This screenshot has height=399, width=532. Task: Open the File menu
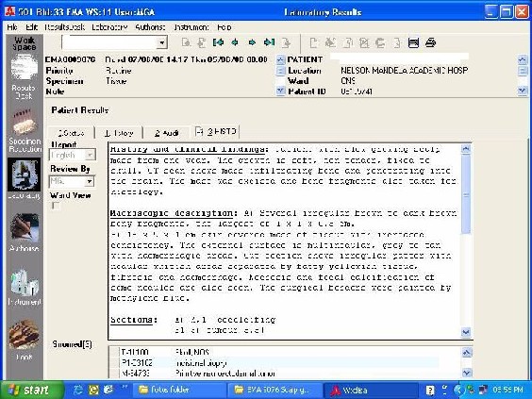[12, 27]
